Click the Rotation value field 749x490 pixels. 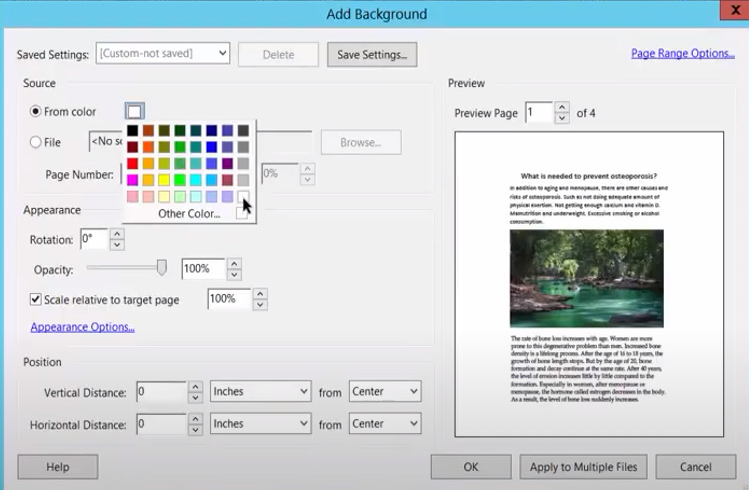click(x=94, y=239)
